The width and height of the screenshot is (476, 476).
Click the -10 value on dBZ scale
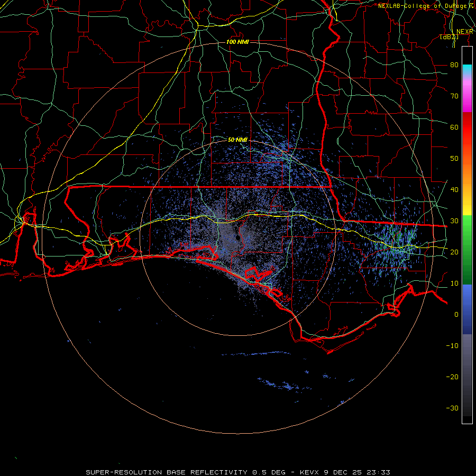click(452, 345)
